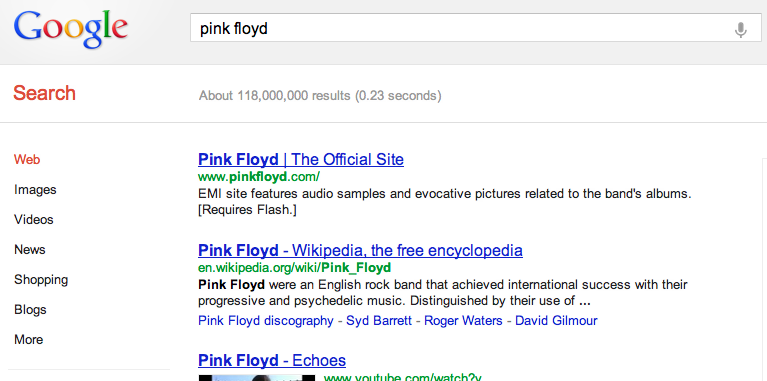Open the News results category

pyautogui.click(x=29, y=249)
